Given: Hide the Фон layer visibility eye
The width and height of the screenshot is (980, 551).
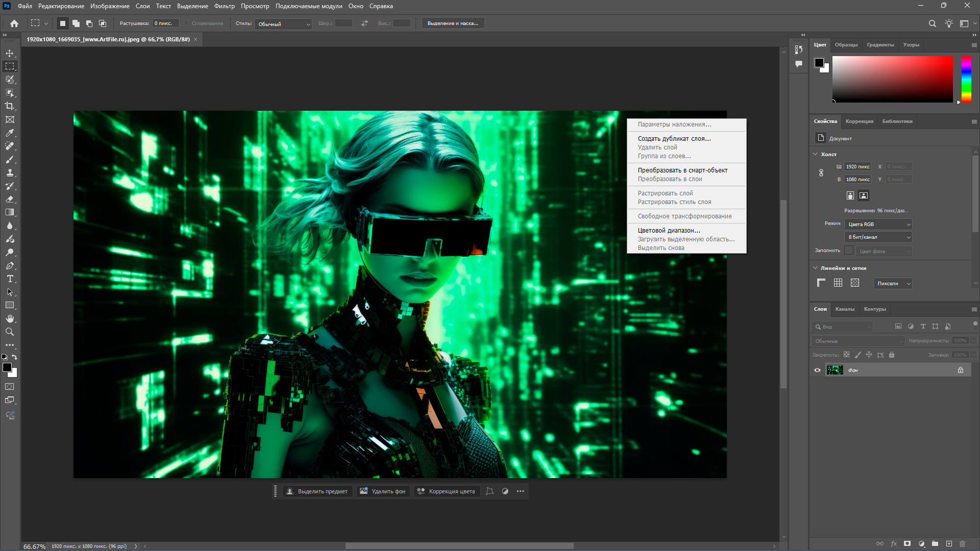Looking at the screenshot, I should (x=817, y=370).
